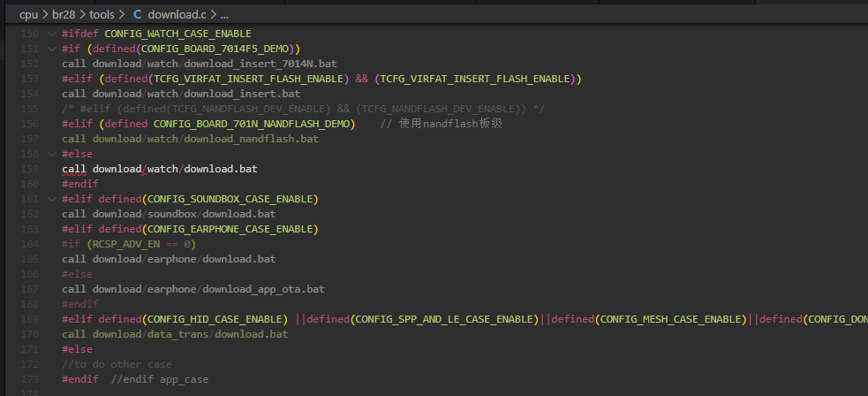Screen dimensions: 868x396
Task: Click the //to do other case comment
Action: point(117,364)
